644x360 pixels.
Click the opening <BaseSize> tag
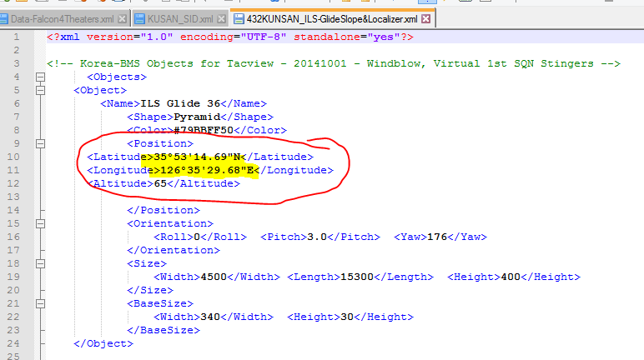(160, 304)
